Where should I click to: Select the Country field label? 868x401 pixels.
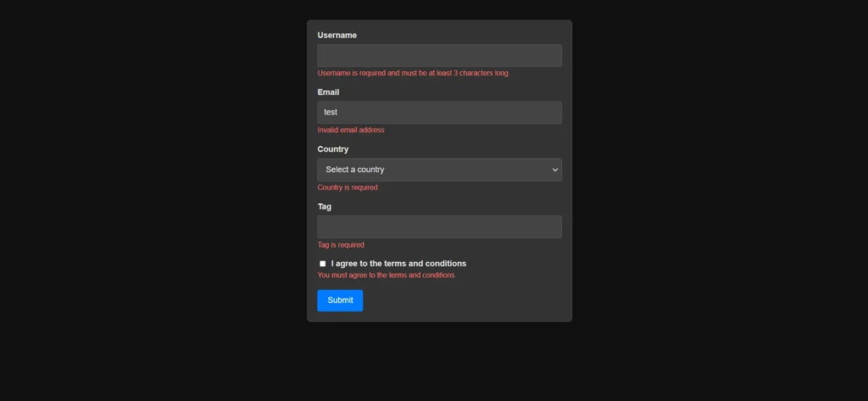pos(333,149)
